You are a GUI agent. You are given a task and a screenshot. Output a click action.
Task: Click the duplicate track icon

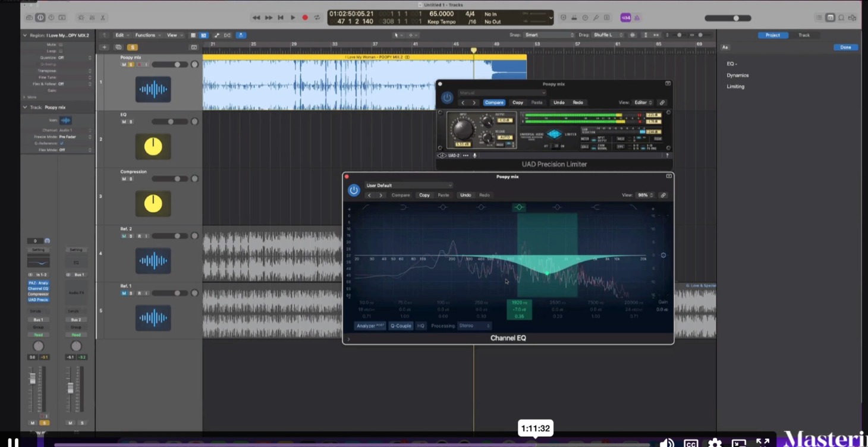coord(118,47)
